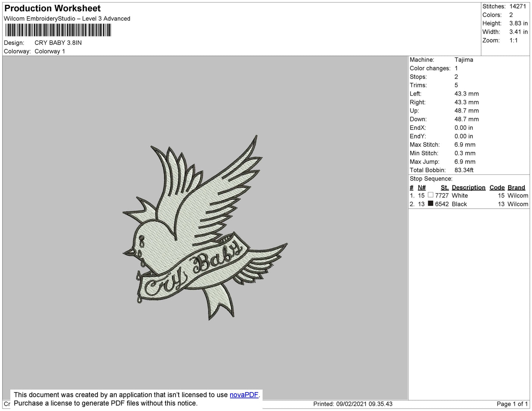This screenshot has height=411, width=532.
Task: Select the 'Stop Sequence:' heading
Action: pos(431,179)
